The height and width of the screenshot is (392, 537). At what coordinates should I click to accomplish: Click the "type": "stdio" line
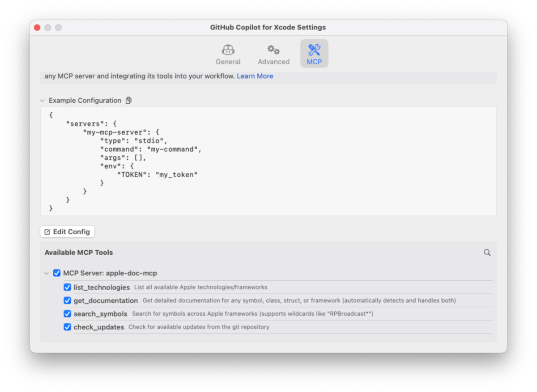[x=133, y=141]
